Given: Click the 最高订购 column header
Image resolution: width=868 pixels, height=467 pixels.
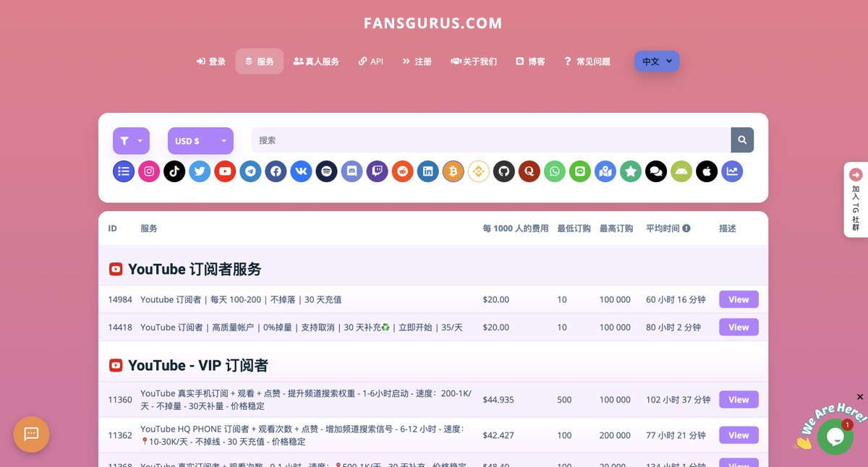Looking at the screenshot, I should pos(616,228).
